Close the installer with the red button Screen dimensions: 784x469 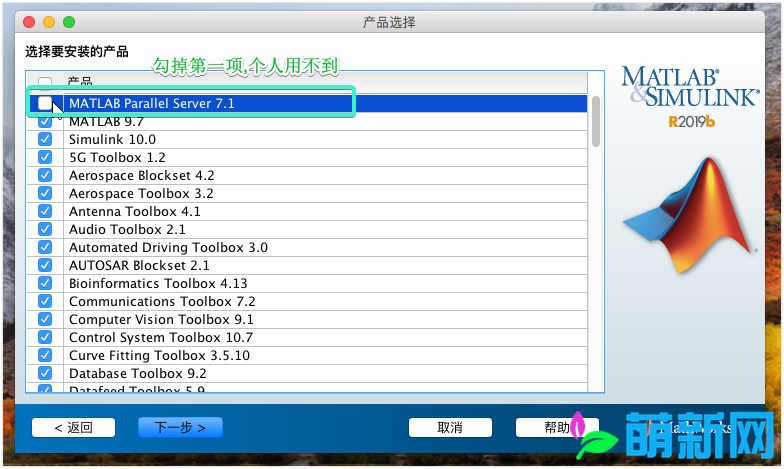29,22
